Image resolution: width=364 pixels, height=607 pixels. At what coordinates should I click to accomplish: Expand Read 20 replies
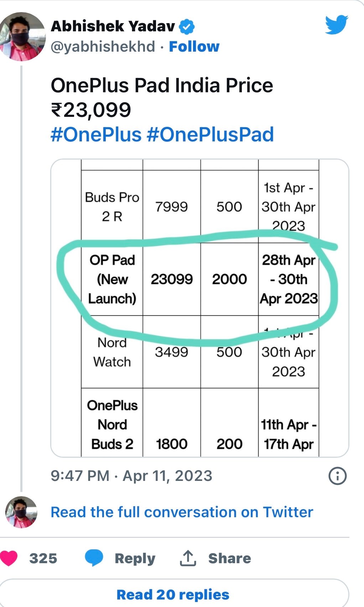click(173, 595)
